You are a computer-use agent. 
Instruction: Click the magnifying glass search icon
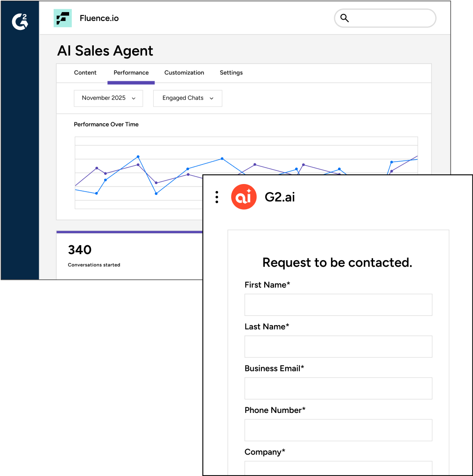(345, 18)
